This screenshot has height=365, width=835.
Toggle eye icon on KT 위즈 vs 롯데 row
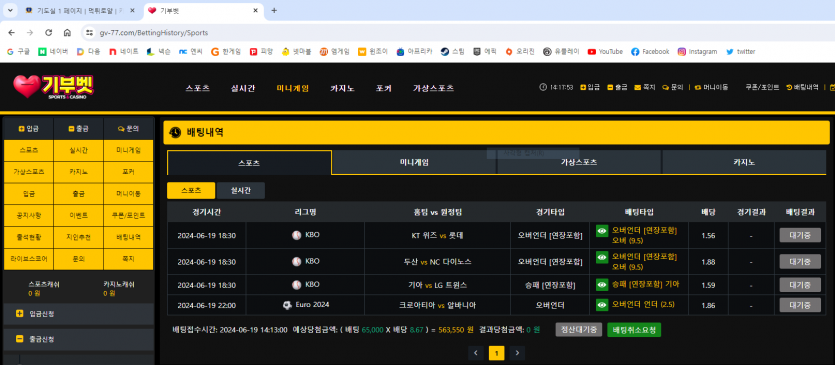click(x=602, y=231)
